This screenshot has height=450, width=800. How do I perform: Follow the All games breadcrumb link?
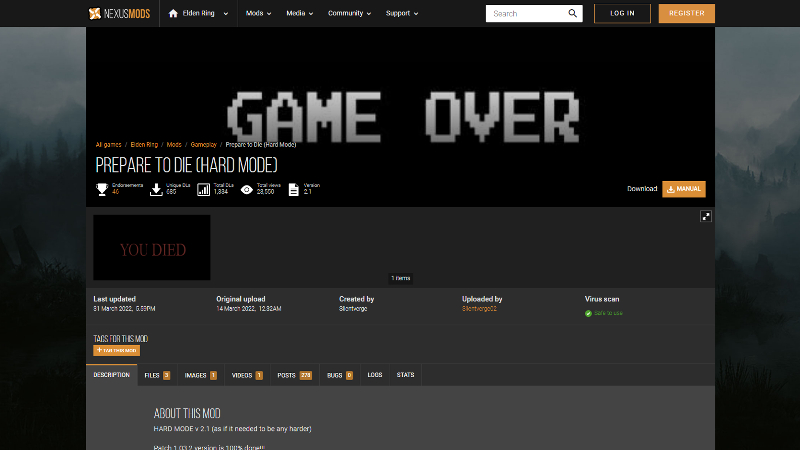pyautogui.click(x=109, y=145)
